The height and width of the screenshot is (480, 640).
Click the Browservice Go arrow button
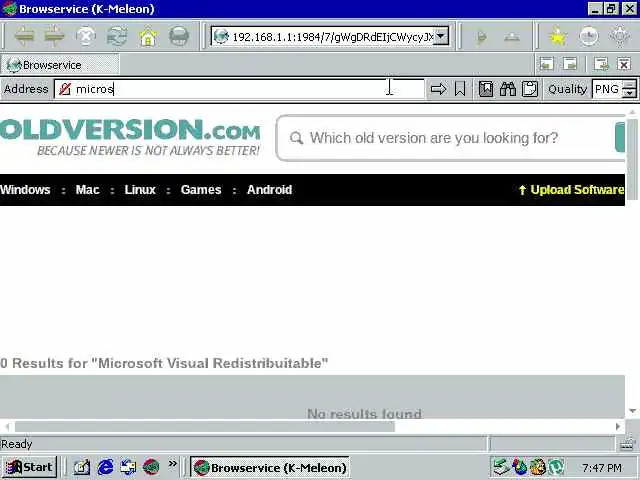[x=438, y=89]
